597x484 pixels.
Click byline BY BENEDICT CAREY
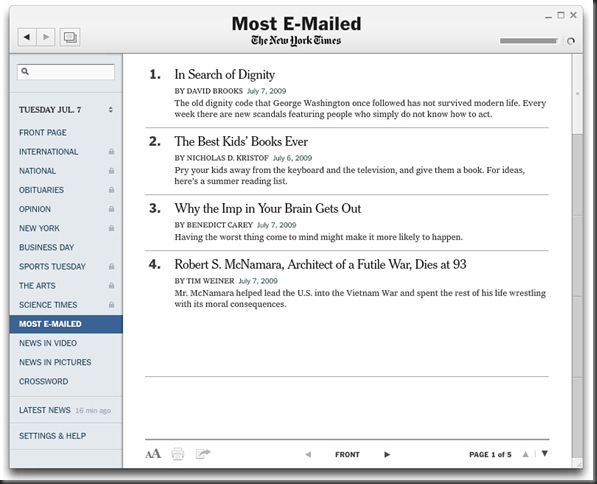pyautogui.click(x=214, y=225)
